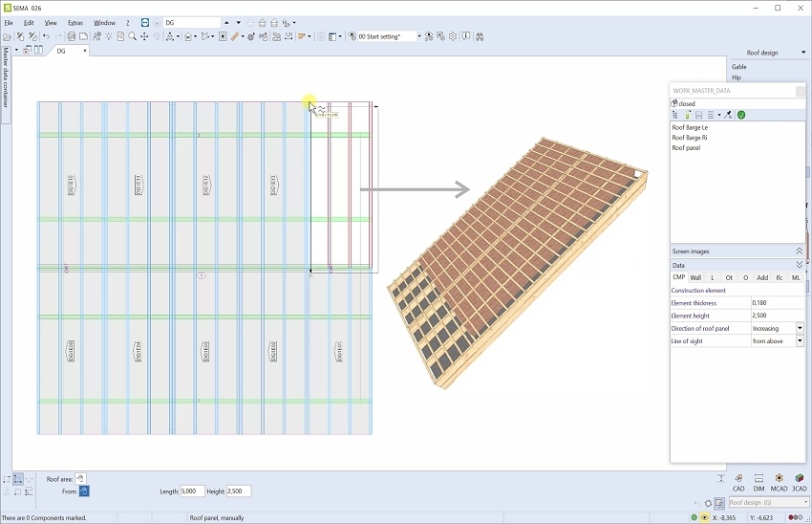The height and width of the screenshot is (524, 812).
Task: Click the up arrow next to DG field
Action: pos(226,23)
